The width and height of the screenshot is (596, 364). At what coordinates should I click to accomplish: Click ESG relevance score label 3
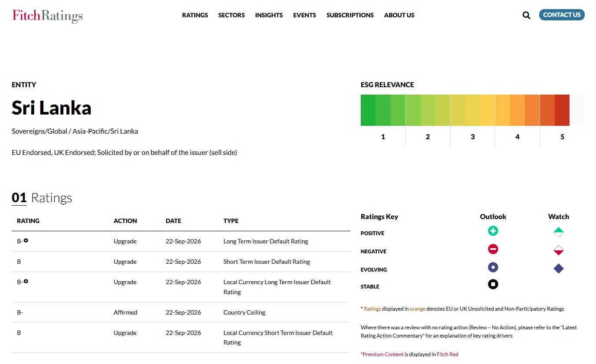[473, 137]
